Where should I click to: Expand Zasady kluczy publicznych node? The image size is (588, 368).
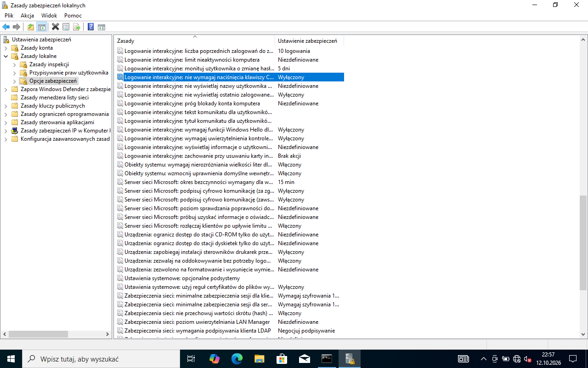coord(6,106)
